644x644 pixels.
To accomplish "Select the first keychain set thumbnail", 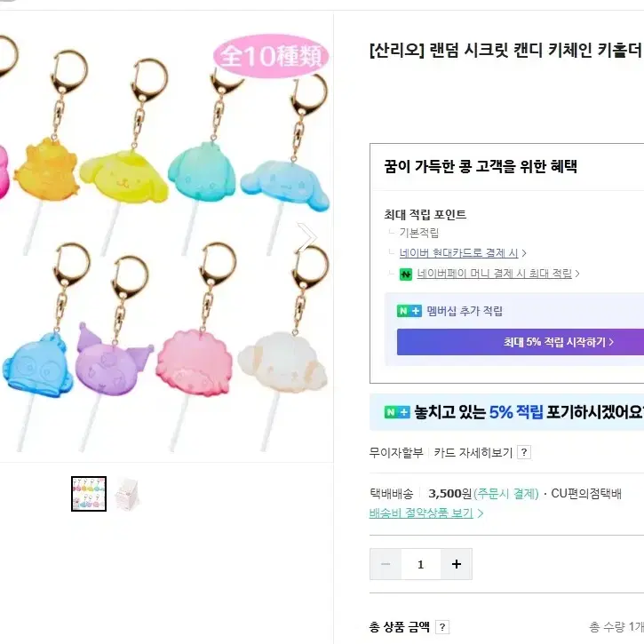I will pyautogui.click(x=89, y=493).
